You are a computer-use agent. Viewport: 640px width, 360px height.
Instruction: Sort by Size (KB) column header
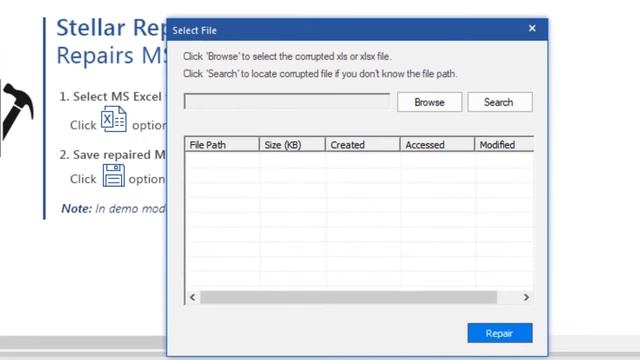click(x=292, y=144)
